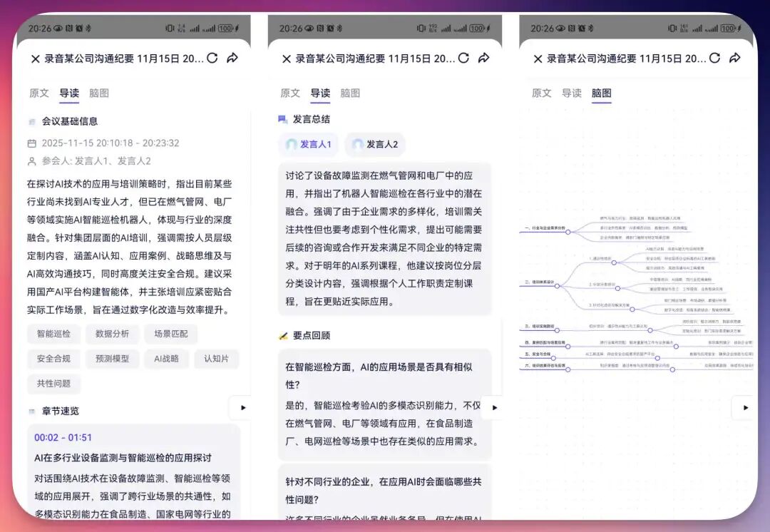Screen dimensions: 770x532
Task: Collapse the 六、培训效果评估与反馈 mind map node
Action: [568, 369]
